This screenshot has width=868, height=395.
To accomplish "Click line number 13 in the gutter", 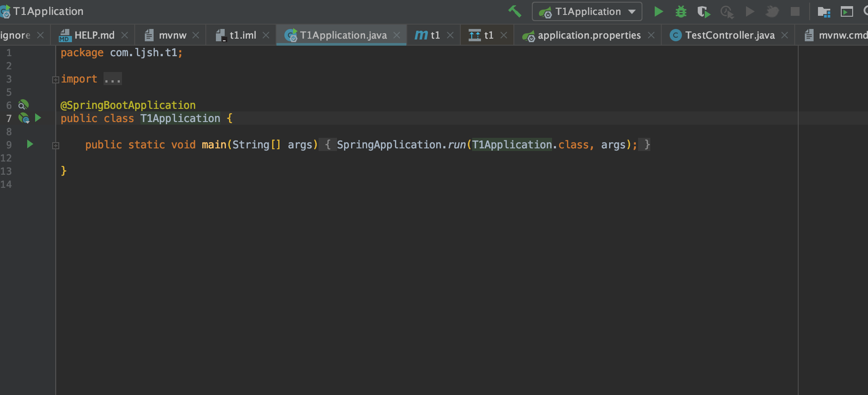I will pos(6,171).
